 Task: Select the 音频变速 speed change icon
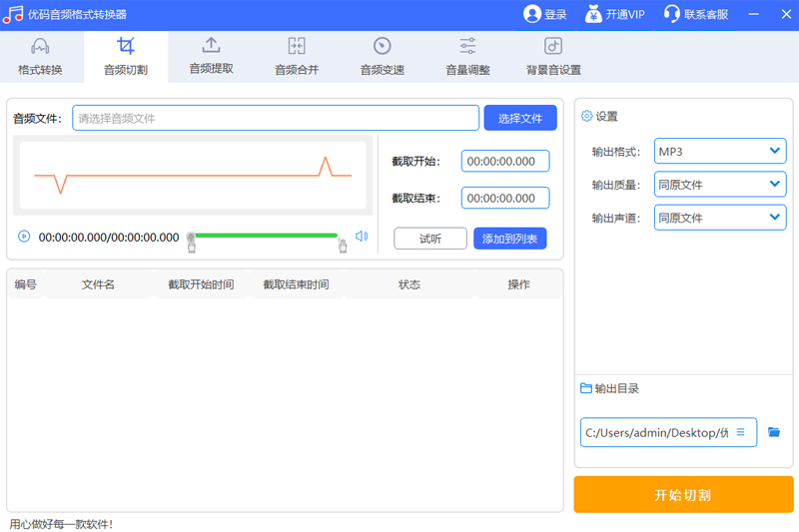pos(382,46)
